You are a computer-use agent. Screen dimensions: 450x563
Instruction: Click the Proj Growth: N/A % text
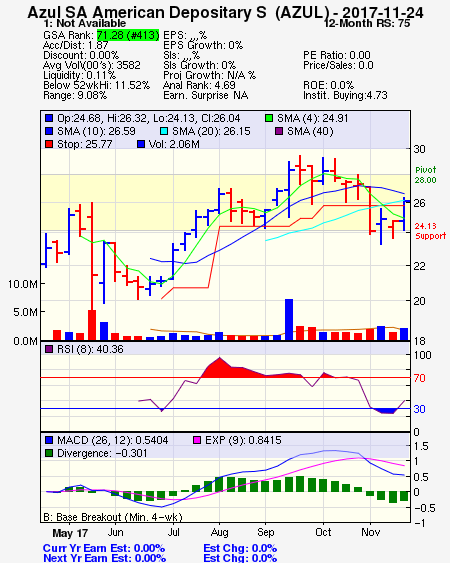[x=209, y=75]
